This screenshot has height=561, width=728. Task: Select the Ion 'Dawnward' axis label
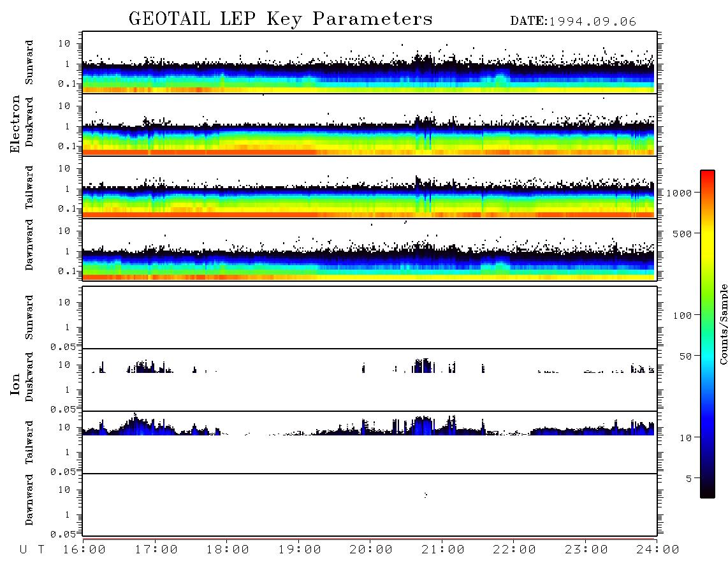(x=29, y=500)
